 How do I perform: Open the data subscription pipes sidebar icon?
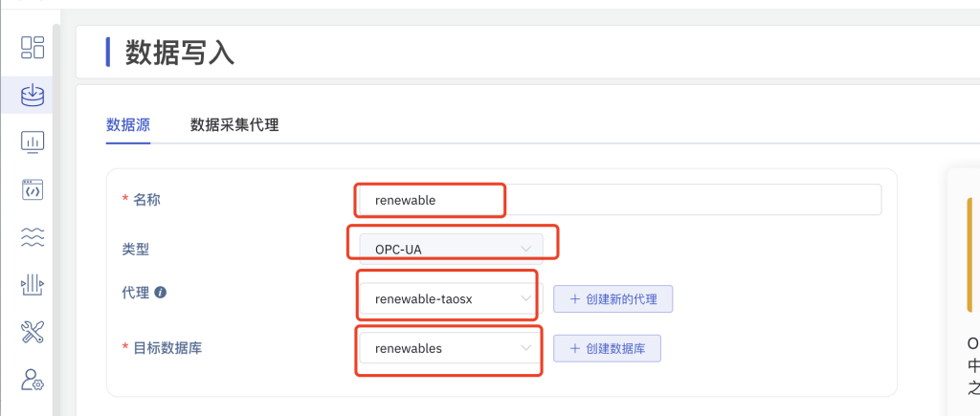point(33,285)
